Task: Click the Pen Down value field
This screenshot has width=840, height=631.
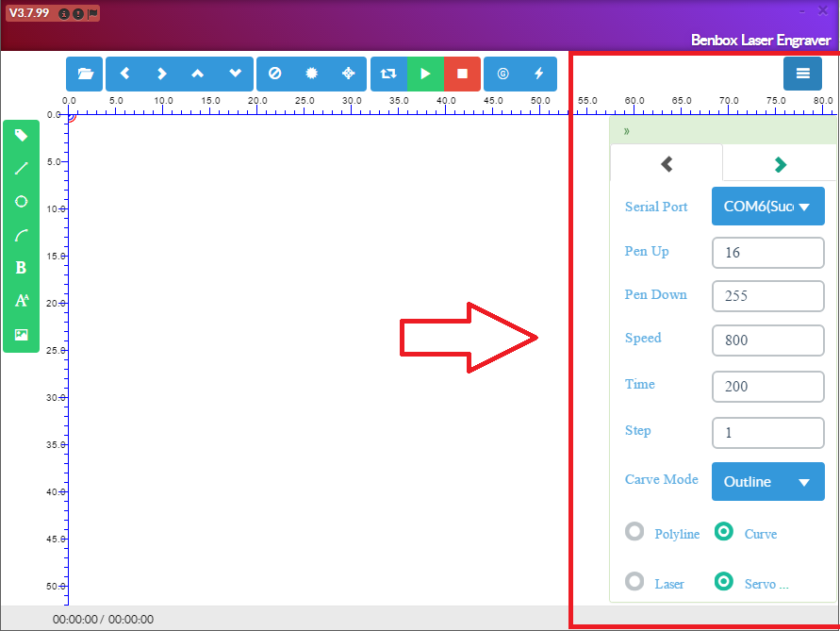Action: tap(767, 296)
